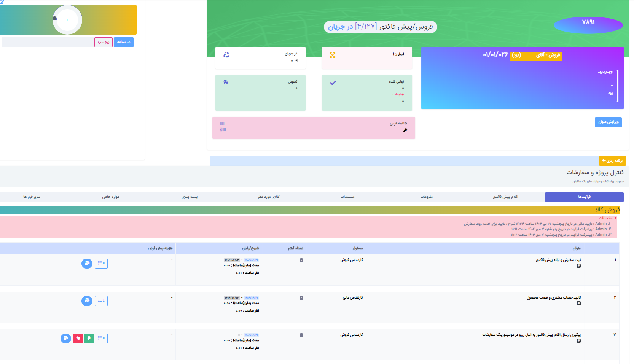This screenshot has height=364, width=634.
Task: Click the recycle icon in the در جریان card
Action: [x=226, y=55]
